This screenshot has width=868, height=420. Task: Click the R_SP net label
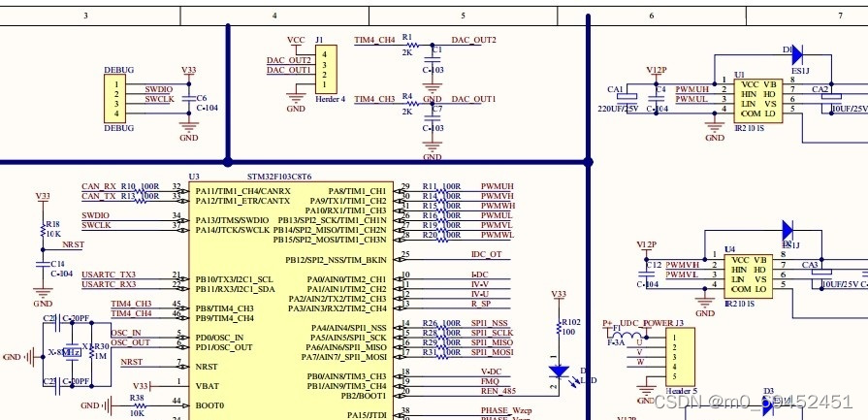pos(480,304)
